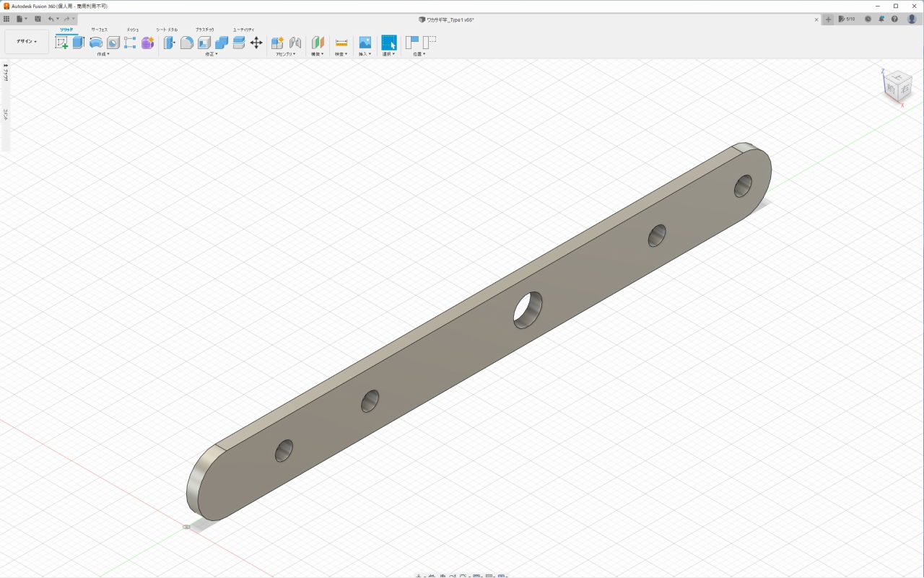The image size is (924, 578).
Task: Click the Redo arrow
Action: tap(66, 19)
